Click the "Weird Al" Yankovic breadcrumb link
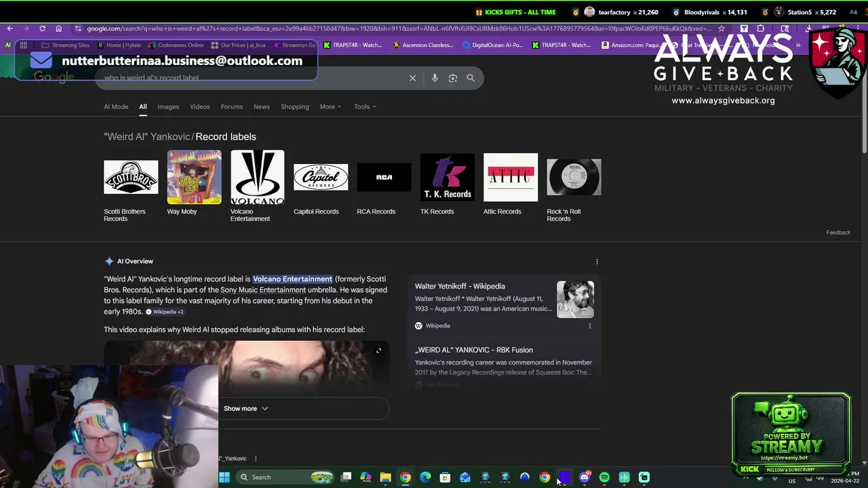868x488 pixels. tap(147, 137)
